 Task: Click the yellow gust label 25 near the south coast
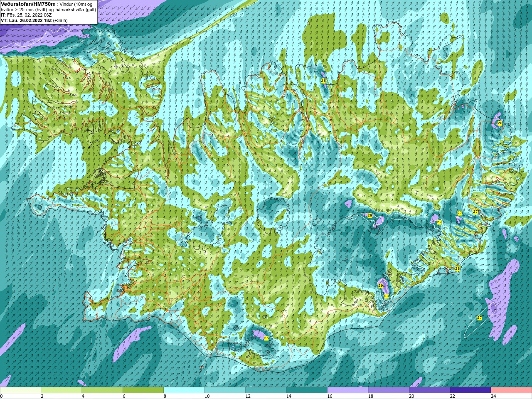266,338
